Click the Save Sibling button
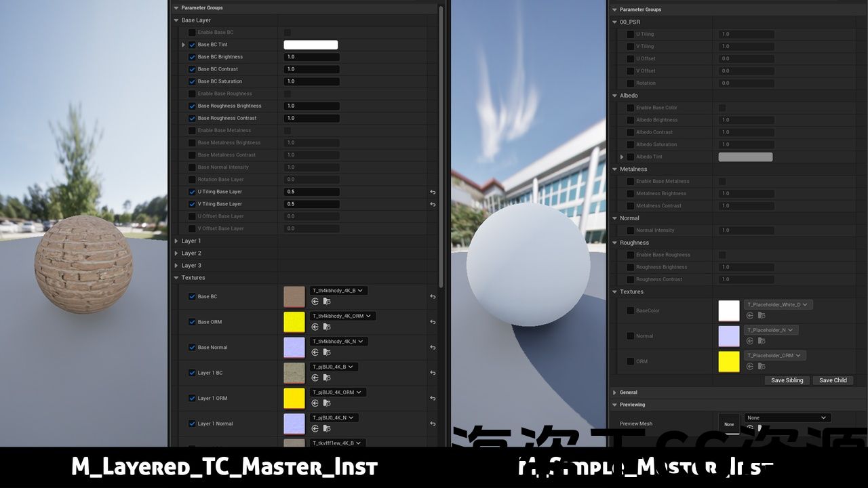Viewport: 868px width, 488px height. click(x=787, y=380)
